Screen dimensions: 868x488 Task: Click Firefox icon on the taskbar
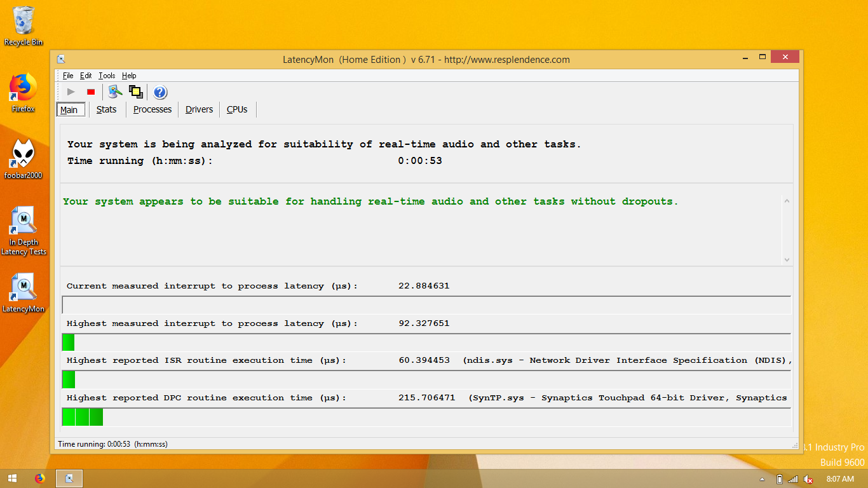[x=40, y=478]
